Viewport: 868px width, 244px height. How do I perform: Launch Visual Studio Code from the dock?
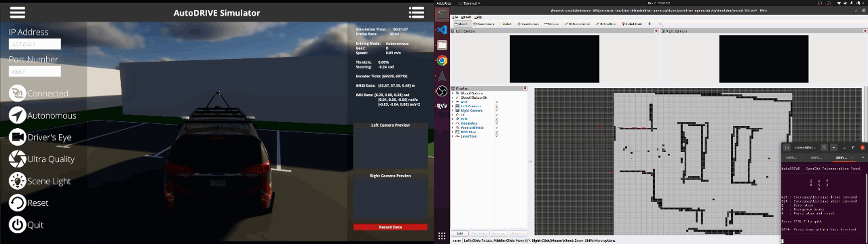point(442,30)
